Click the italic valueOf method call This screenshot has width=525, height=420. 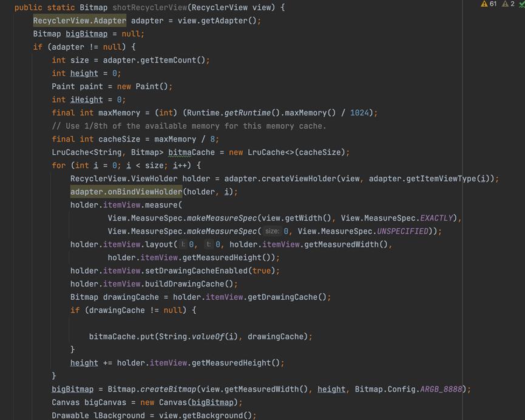208,337
